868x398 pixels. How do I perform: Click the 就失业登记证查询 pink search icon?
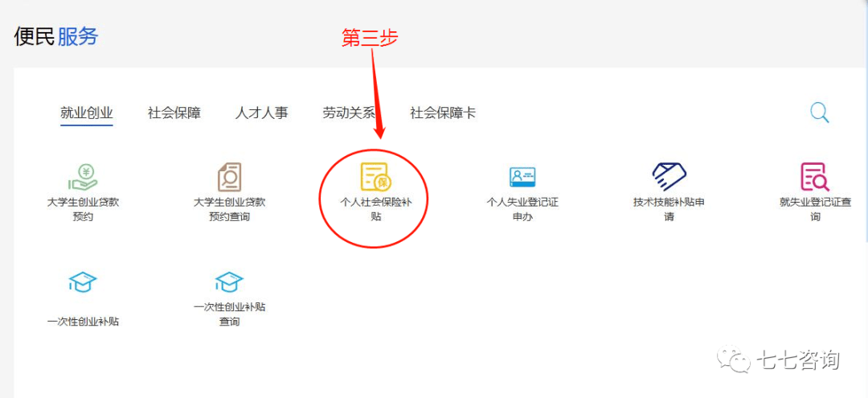(x=815, y=177)
